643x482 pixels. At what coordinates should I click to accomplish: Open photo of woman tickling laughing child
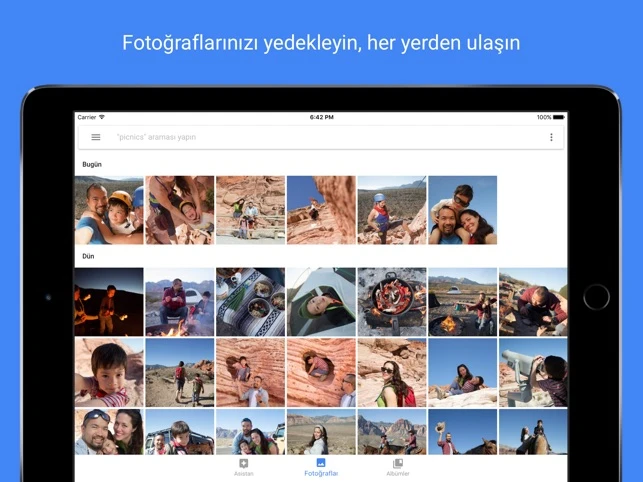point(180,210)
